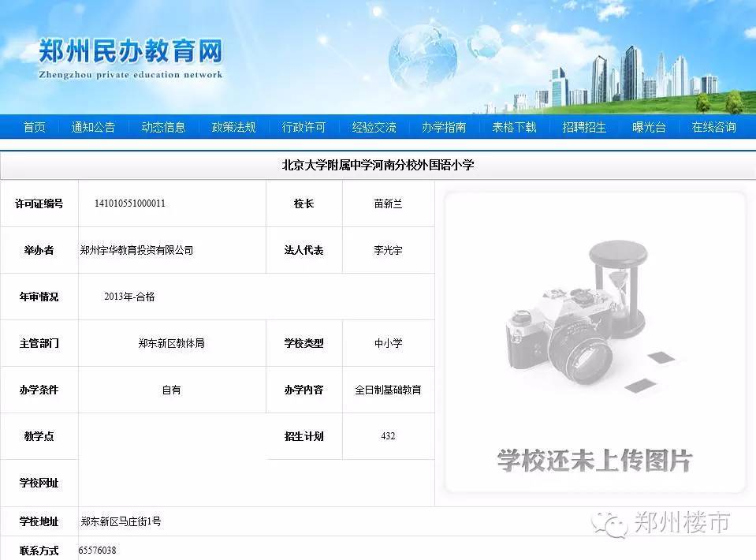Image resolution: width=756 pixels, height=560 pixels.
Task: Click the 年审情况 label cell
Action: point(39,297)
